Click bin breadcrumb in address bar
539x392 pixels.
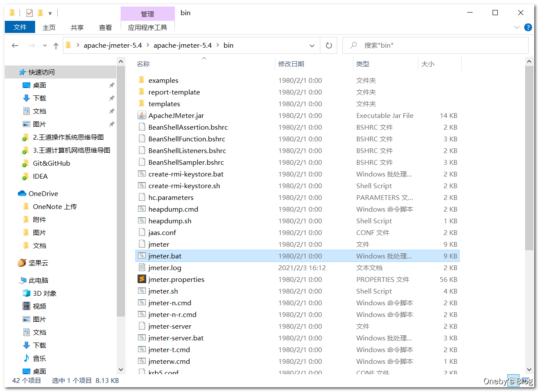tap(228, 45)
